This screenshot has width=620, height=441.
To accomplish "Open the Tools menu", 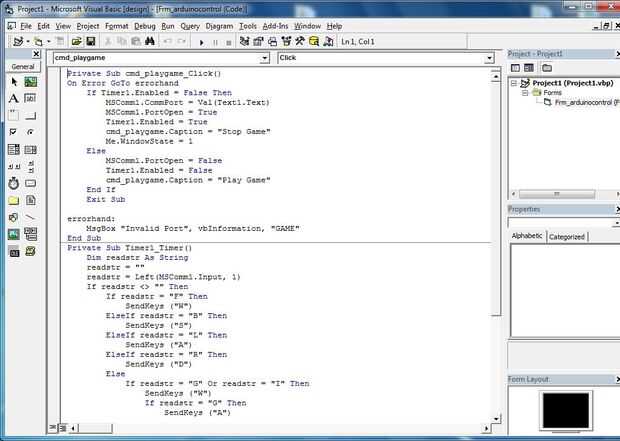I will pyautogui.click(x=248, y=26).
